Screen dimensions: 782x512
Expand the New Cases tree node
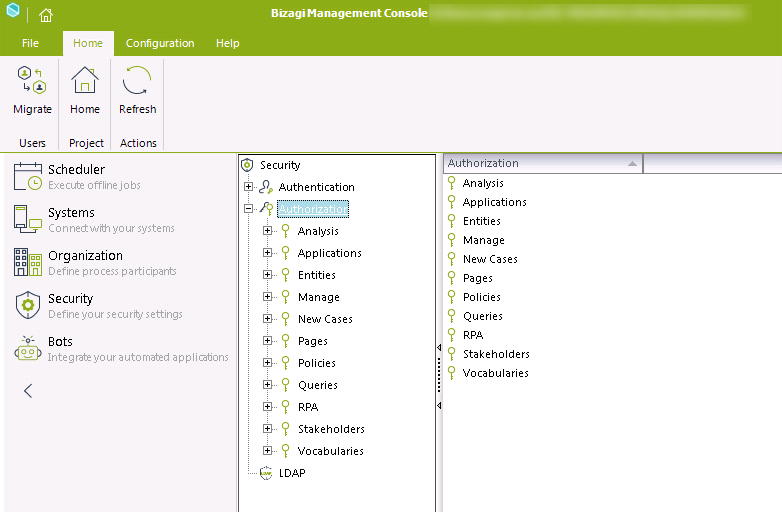point(267,319)
